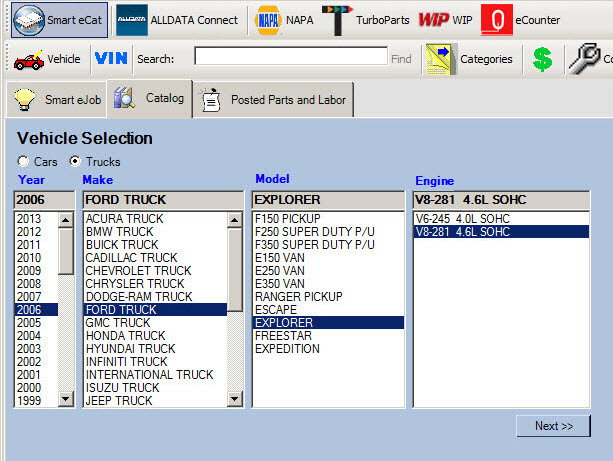Click the green dollar sign icon
The height and width of the screenshot is (461, 613).
click(x=542, y=59)
